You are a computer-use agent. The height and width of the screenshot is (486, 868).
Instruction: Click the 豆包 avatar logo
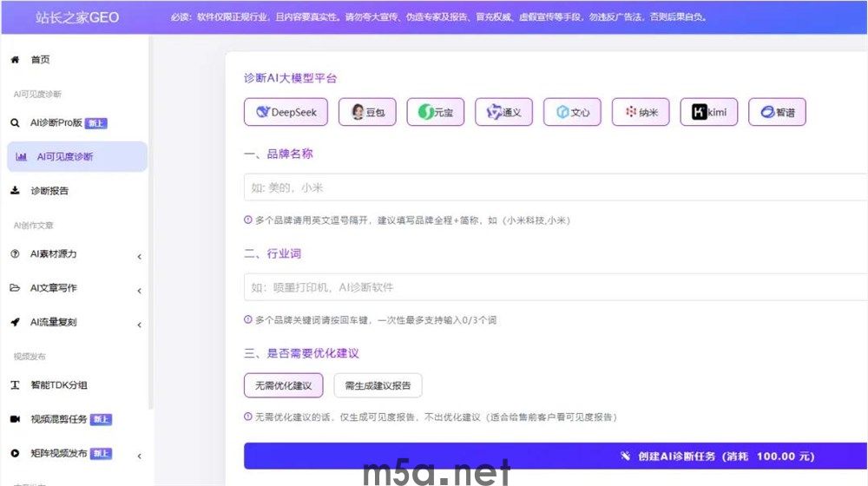click(358, 112)
